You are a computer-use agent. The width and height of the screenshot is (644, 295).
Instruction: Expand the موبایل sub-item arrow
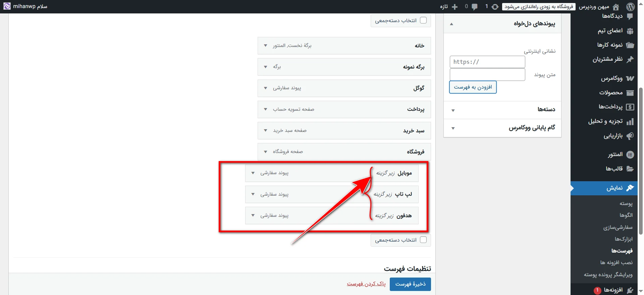[x=253, y=173]
